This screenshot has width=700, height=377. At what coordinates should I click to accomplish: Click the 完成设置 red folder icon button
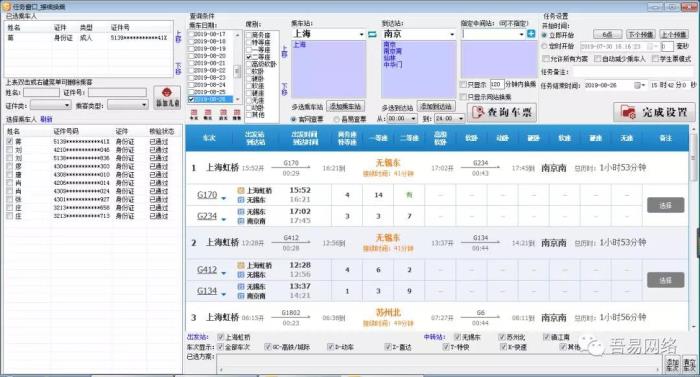pos(654,112)
